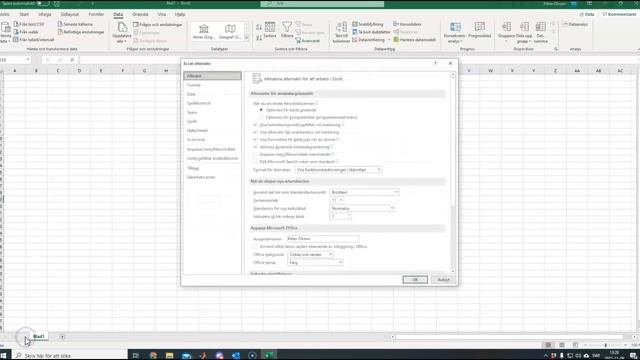Toggle 'Visa konvertera till datatyper' checkbox
This screenshot has height=360, width=640.
pos(256,140)
